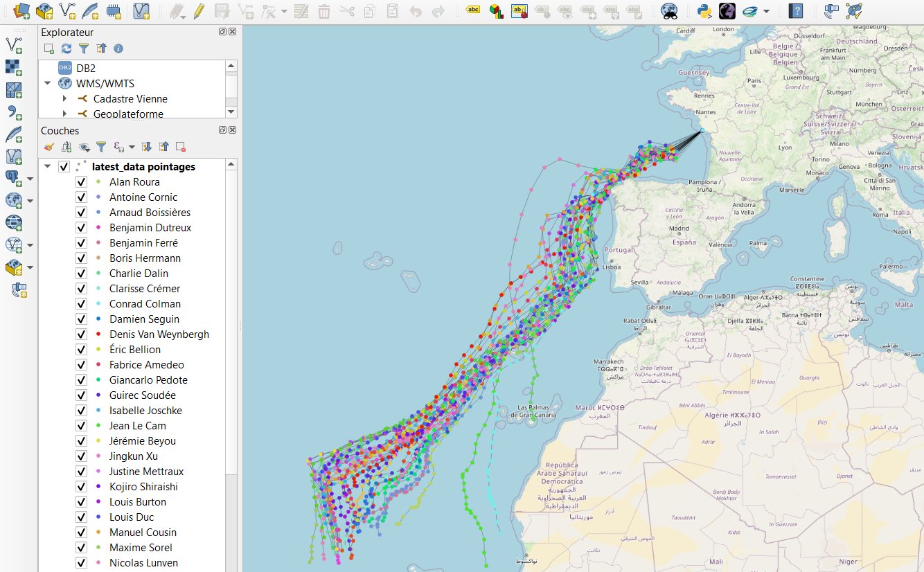Open the Help contents book icon

(x=796, y=10)
